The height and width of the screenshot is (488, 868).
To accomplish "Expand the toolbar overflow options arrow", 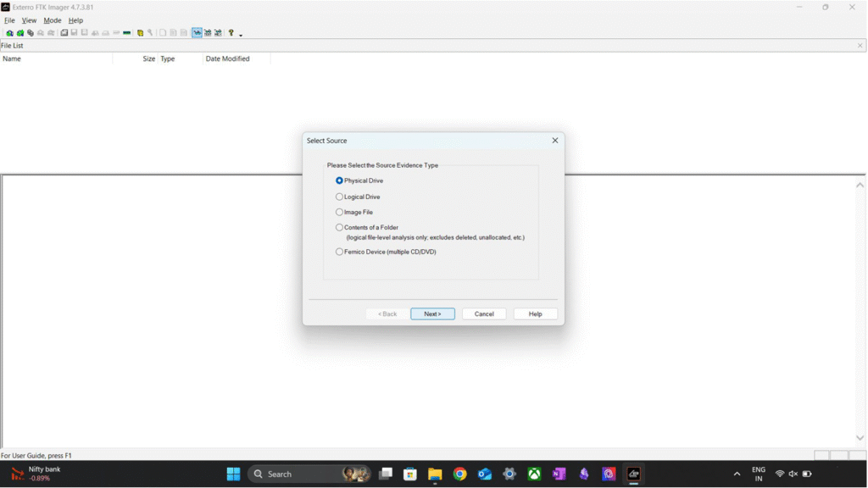I will click(241, 35).
